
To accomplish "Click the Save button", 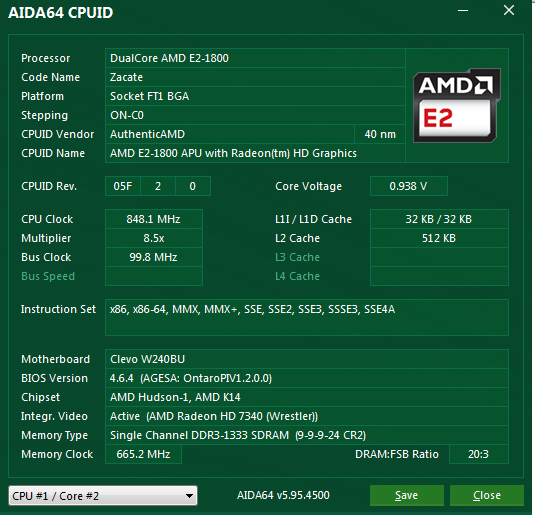I will pyautogui.click(x=406, y=495).
